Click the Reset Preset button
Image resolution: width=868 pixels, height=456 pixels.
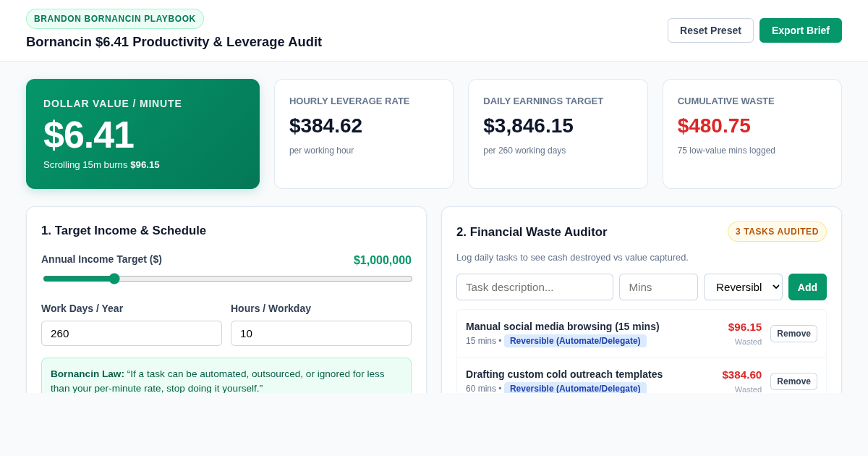[710, 30]
